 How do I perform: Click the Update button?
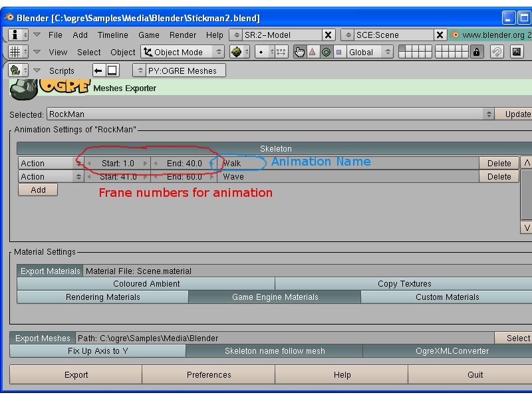514,114
